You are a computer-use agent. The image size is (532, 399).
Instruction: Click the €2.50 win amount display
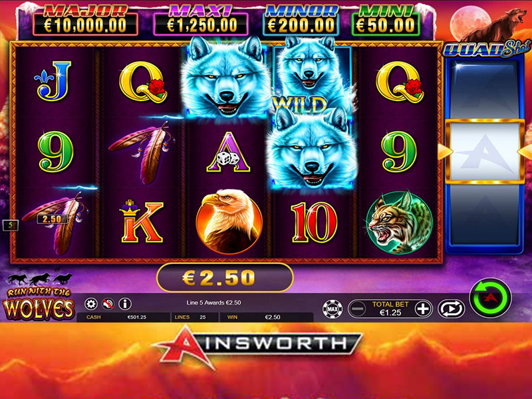[225, 277]
